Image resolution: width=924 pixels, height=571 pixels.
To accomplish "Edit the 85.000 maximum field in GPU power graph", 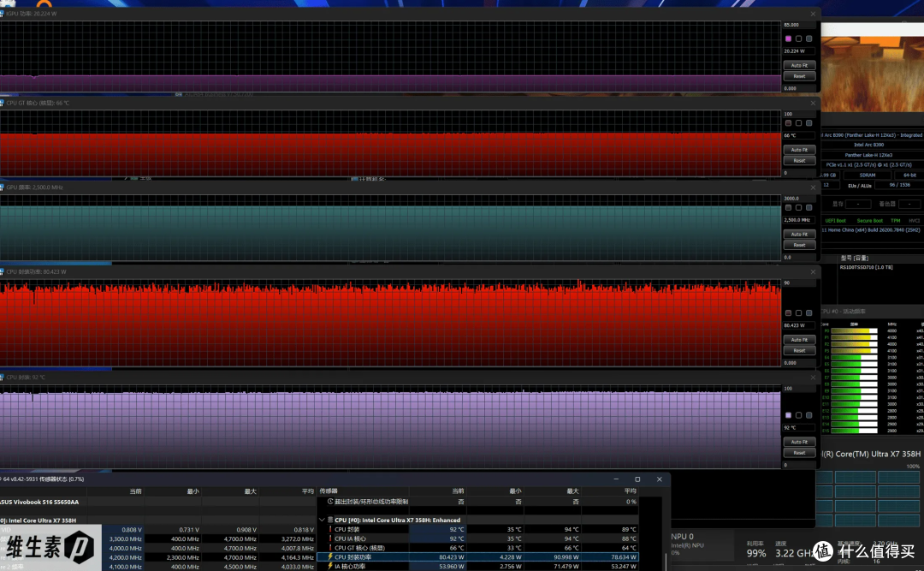I will (798, 25).
